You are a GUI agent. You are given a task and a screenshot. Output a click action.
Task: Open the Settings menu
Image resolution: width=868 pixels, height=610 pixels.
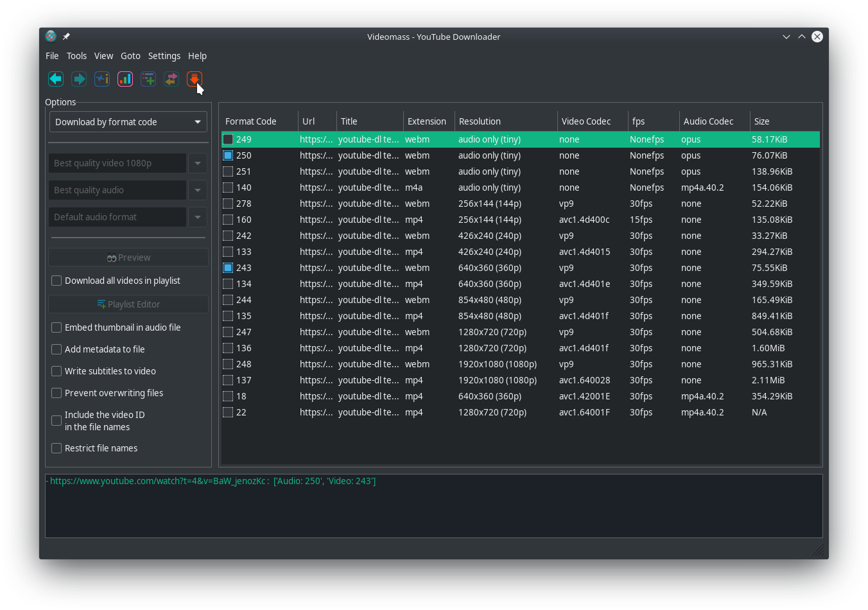click(x=164, y=56)
